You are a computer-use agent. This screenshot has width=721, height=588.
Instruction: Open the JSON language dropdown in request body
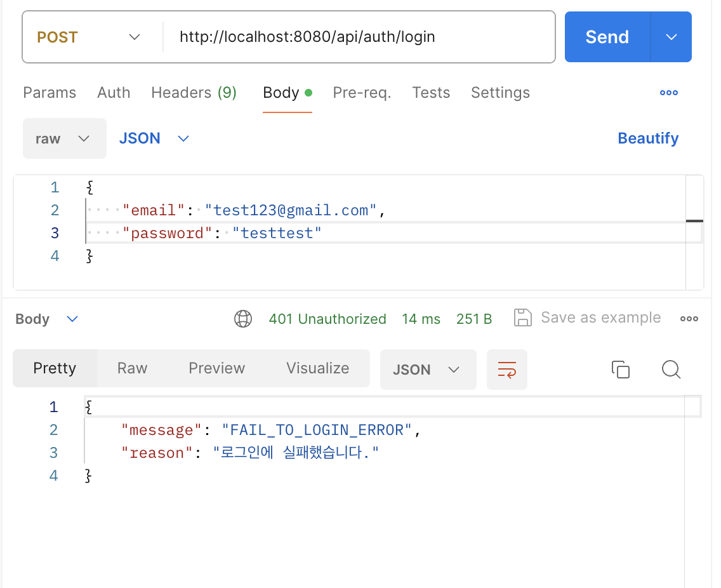coord(154,138)
